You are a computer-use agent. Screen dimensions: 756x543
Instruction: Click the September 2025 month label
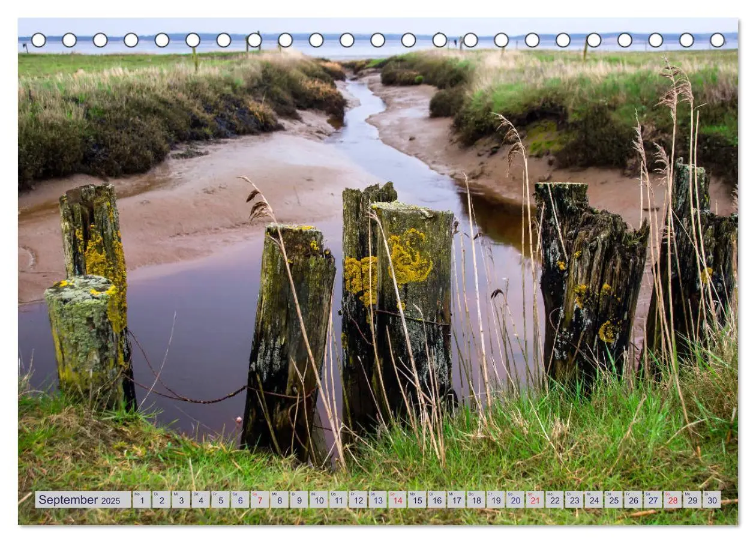click(x=83, y=500)
